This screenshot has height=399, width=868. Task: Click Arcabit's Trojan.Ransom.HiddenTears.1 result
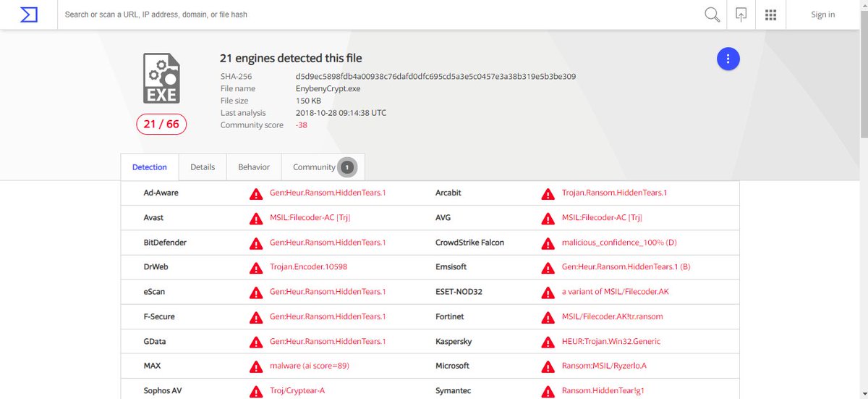pyautogui.click(x=614, y=193)
